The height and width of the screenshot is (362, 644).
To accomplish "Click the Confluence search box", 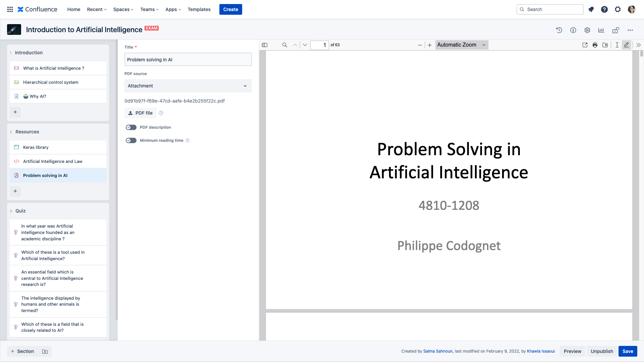I will click(x=550, y=9).
